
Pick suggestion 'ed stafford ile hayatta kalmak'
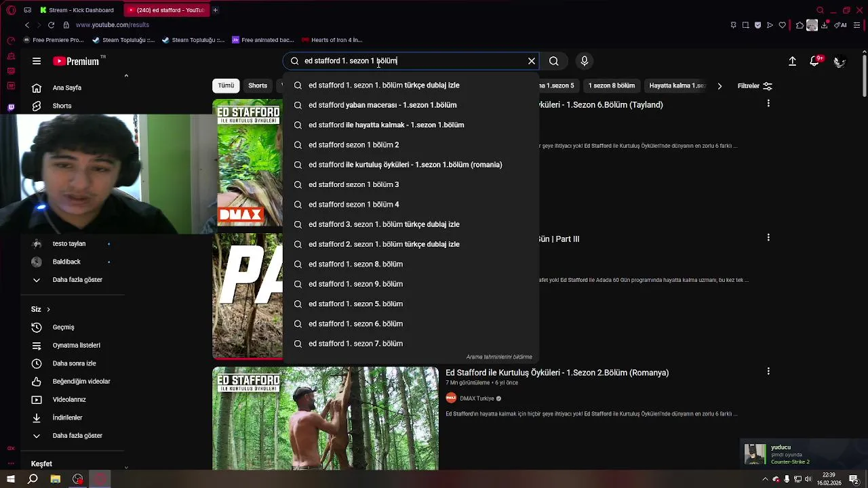(x=410, y=125)
